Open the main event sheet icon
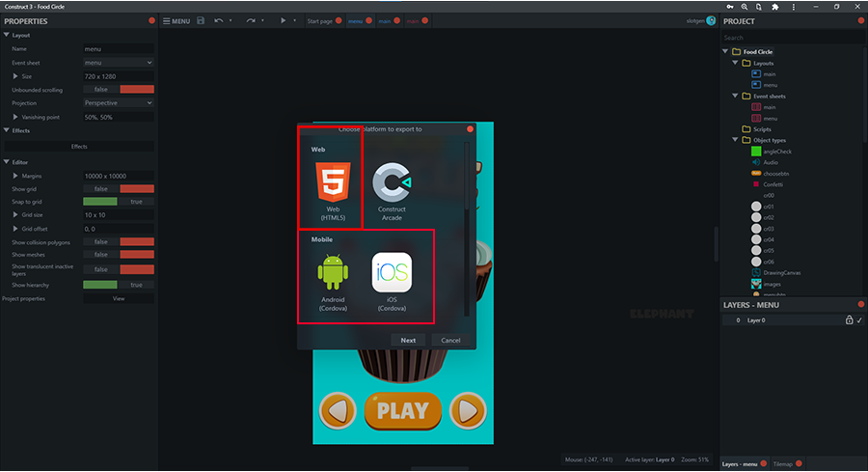The width and height of the screenshot is (868, 472). click(756, 107)
